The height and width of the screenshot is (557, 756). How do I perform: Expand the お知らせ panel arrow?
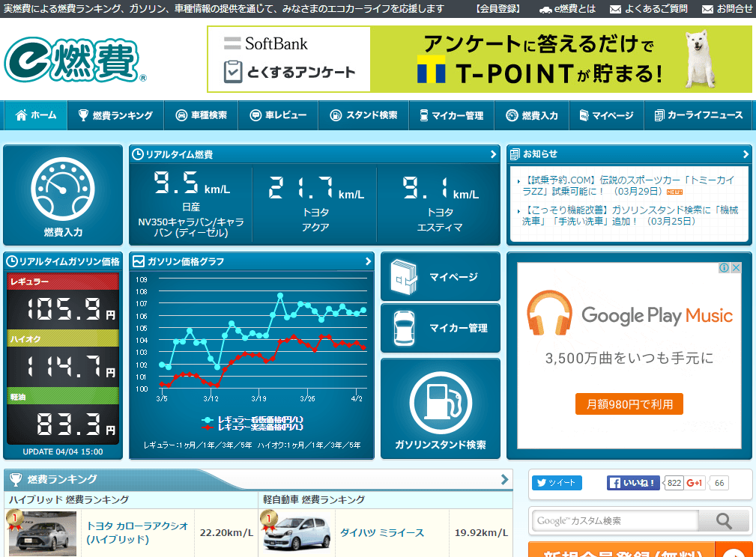click(x=746, y=154)
